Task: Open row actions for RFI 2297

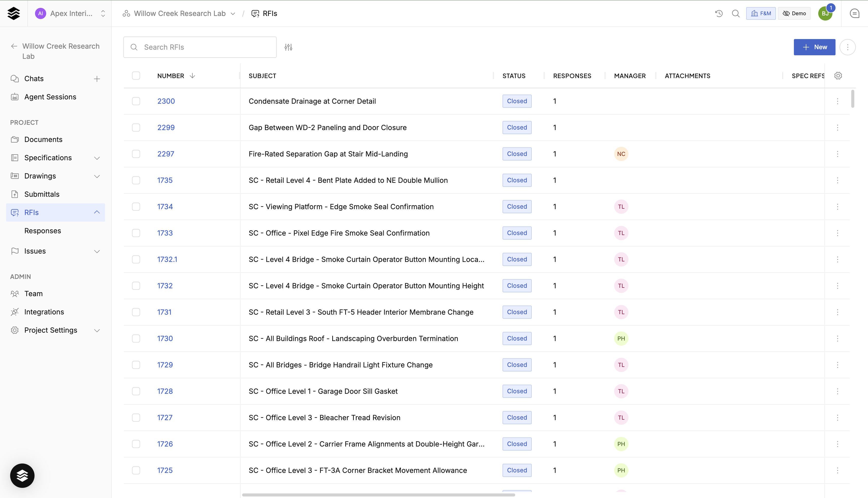Action: (838, 154)
